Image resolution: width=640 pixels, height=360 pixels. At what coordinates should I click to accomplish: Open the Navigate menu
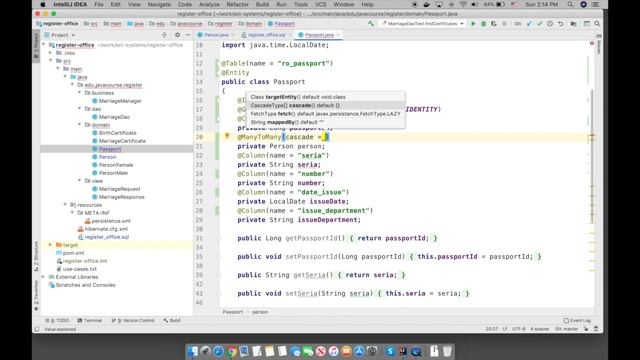pos(159,4)
